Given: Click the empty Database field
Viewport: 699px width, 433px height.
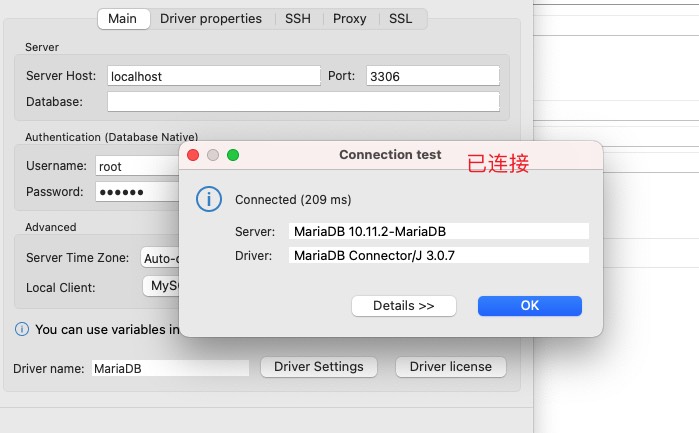Looking at the screenshot, I should (x=302, y=101).
